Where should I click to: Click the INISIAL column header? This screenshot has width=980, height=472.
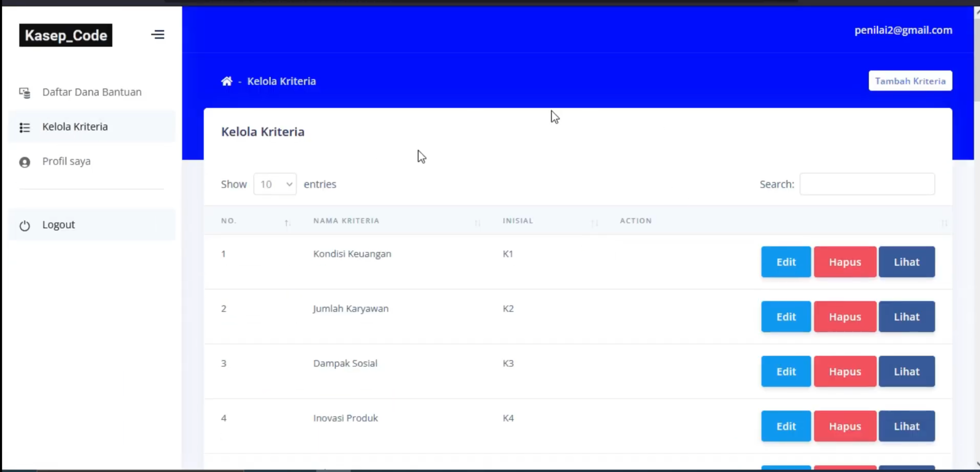click(x=518, y=221)
